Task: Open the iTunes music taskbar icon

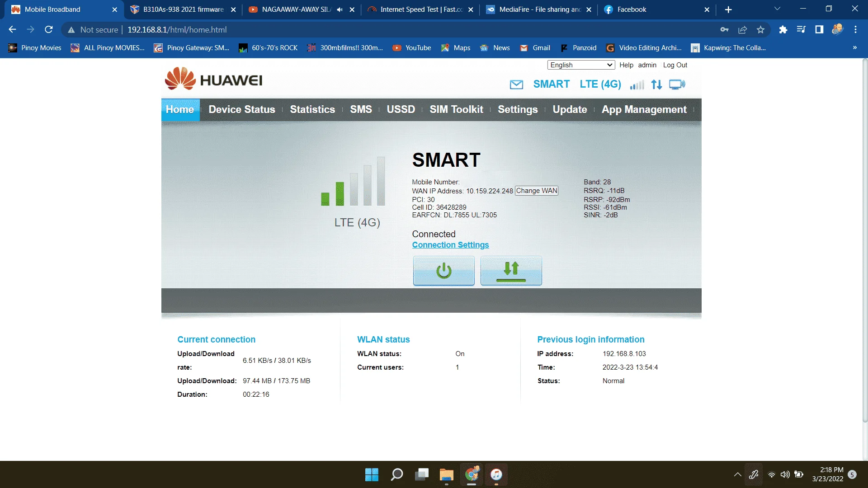Action: pos(496,474)
